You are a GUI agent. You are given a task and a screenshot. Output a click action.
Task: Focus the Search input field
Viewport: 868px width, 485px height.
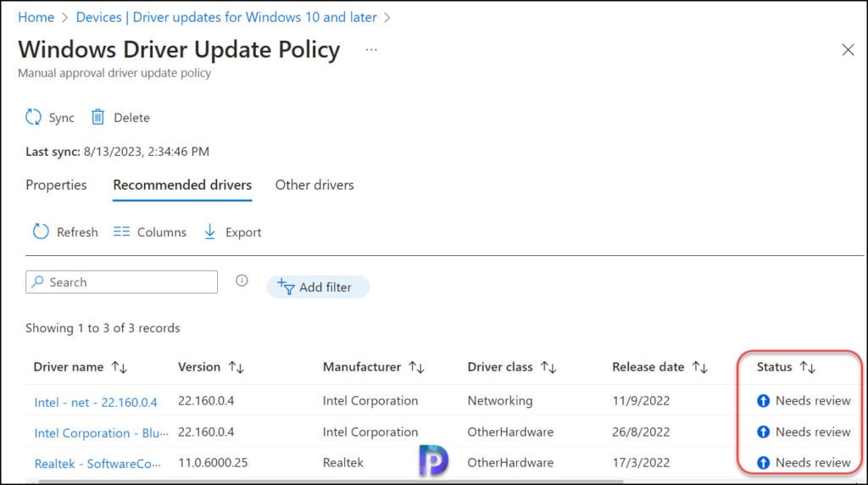[121, 282]
